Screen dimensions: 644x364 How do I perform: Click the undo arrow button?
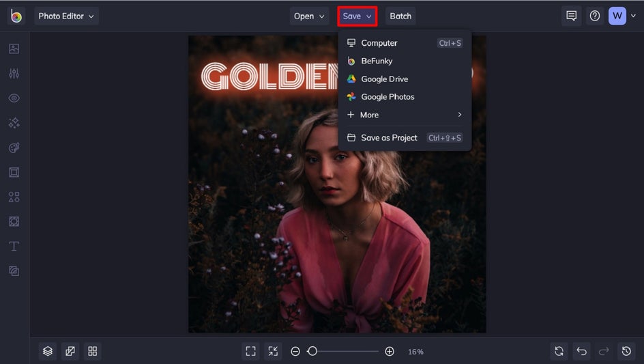coord(581,351)
